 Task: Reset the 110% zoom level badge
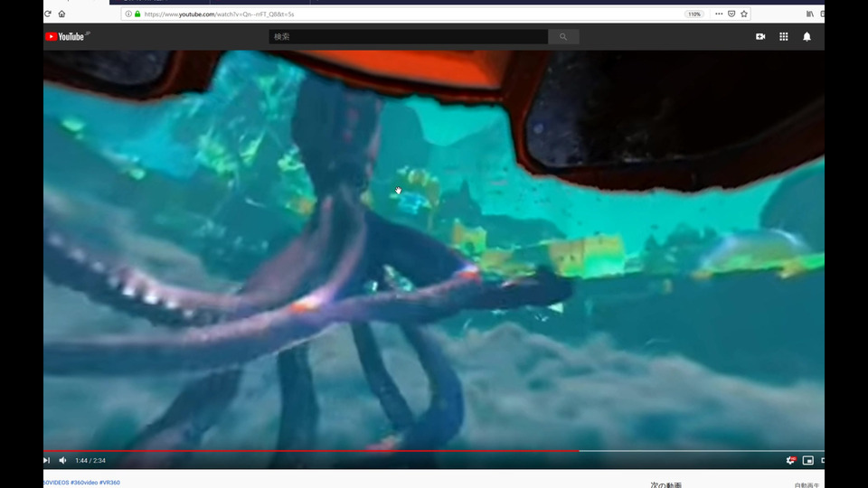click(694, 14)
